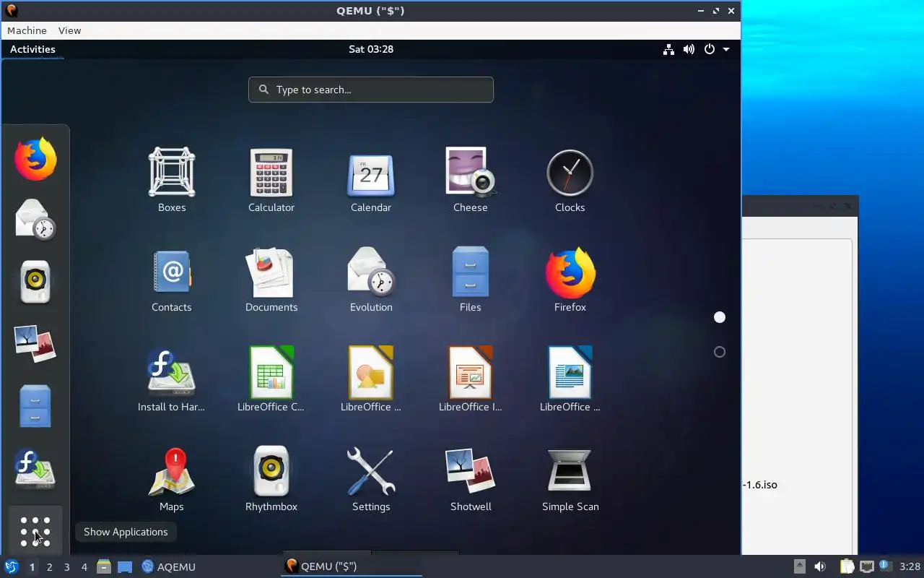Launch the Simple Scan app

[570, 479]
